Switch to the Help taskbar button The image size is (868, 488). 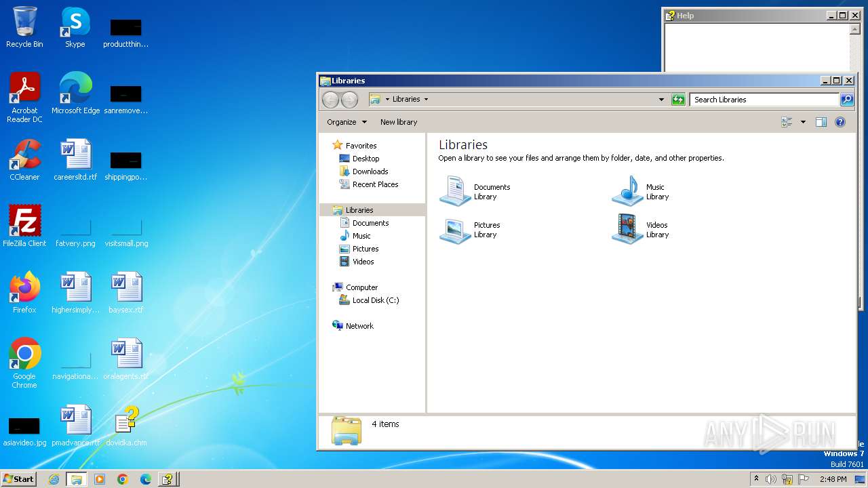point(168,479)
